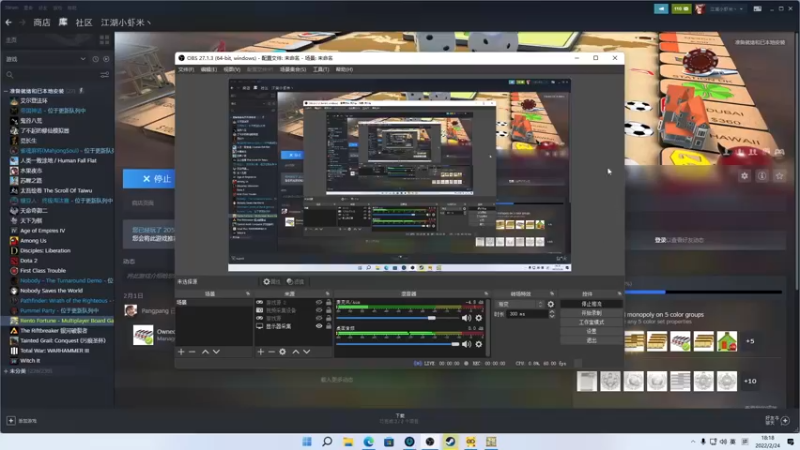Toggle lock on 视频采集设备 source
The image size is (800, 450).
(329, 310)
